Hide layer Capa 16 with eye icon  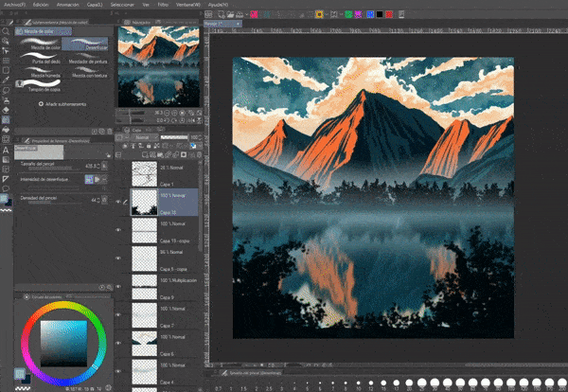click(x=118, y=202)
